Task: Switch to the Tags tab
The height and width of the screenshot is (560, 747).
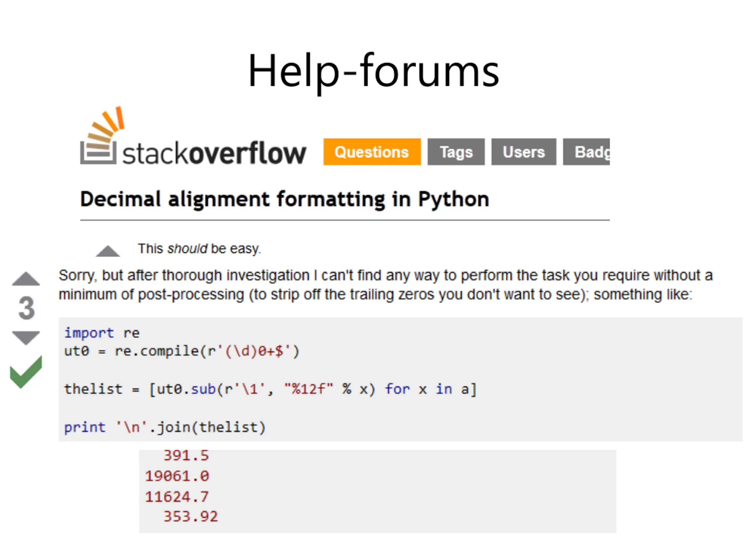Action: [x=456, y=152]
